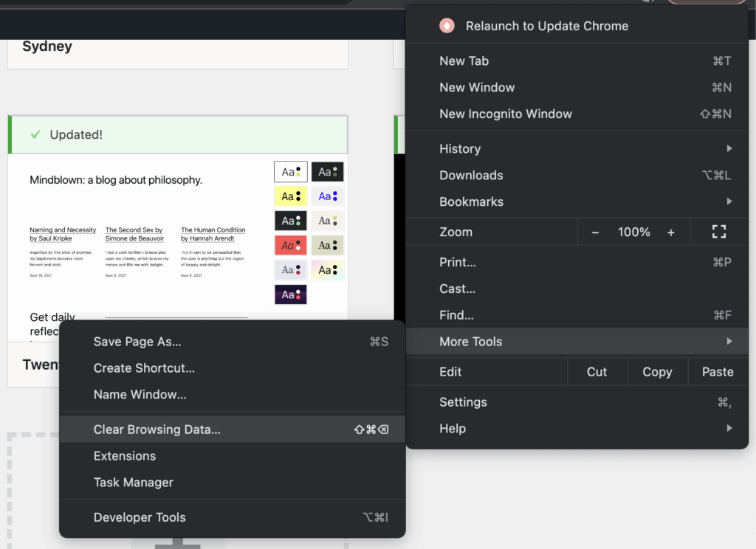The height and width of the screenshot is (549, 756).
Task: Zoom in with the plus icon
Action: point(671,232)
